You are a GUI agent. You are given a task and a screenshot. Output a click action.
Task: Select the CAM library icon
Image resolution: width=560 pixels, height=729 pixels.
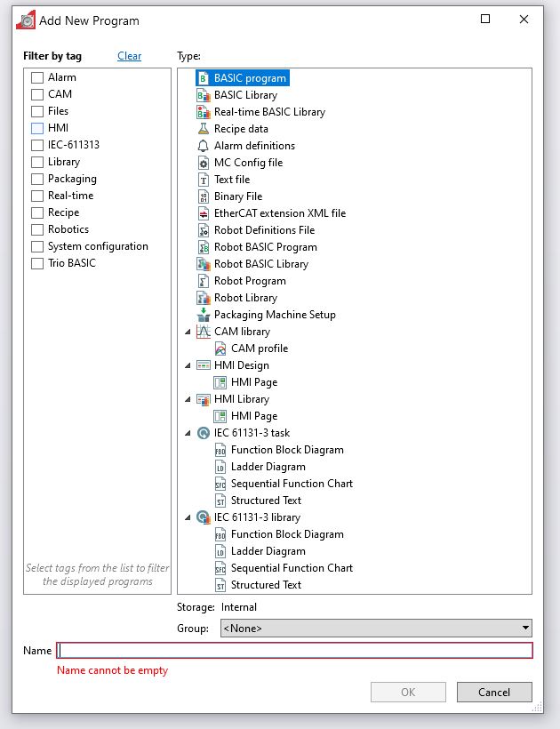(x=203, y=332)
